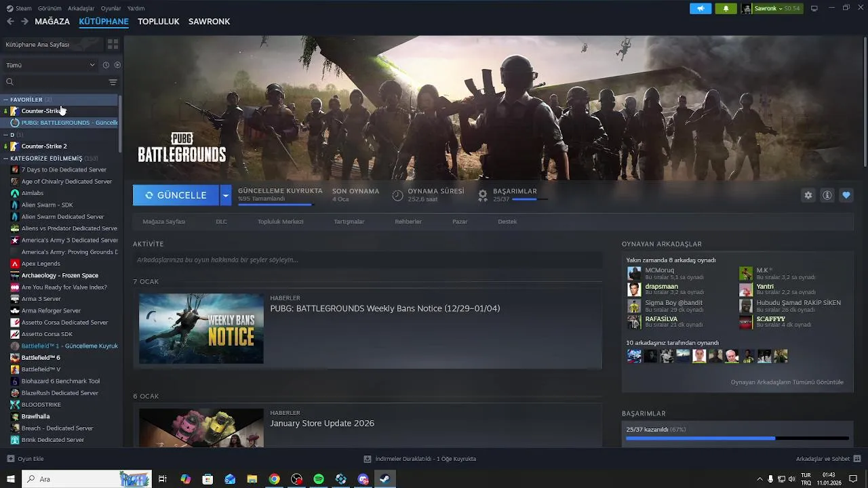Open the Pazar link
The image size is (868, 488).
460,222
